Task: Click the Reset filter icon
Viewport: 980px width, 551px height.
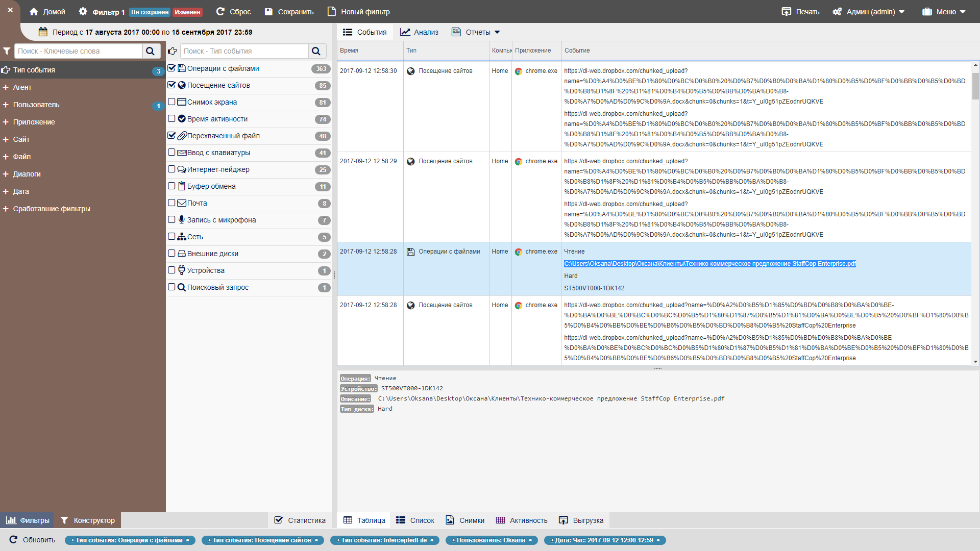Action: (220, 12)
